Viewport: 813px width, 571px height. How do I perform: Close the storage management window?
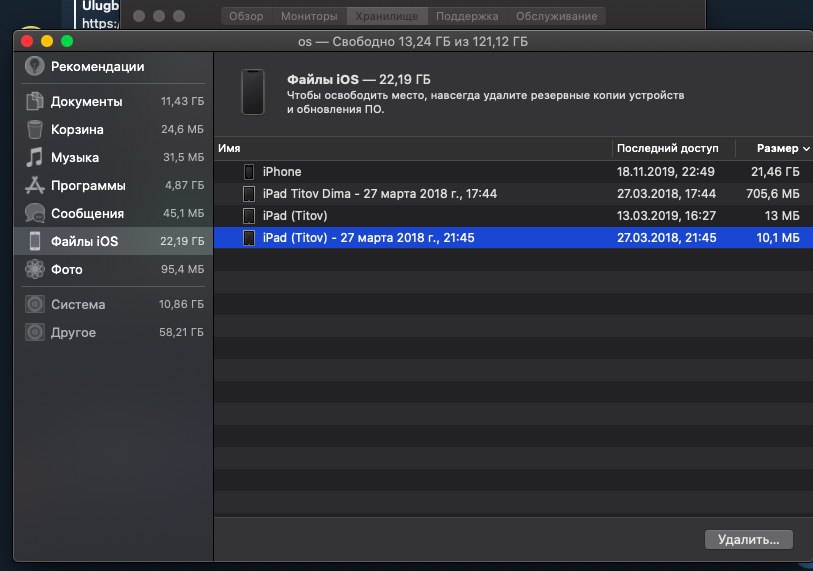tap(27, 41)
